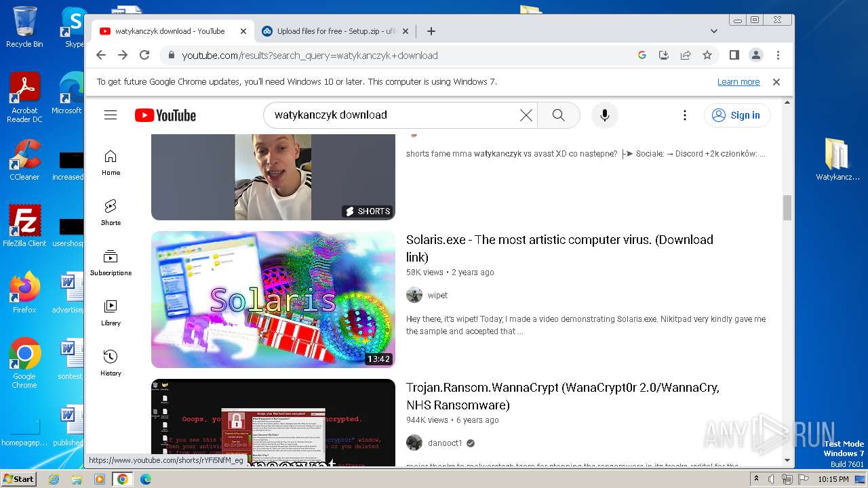Open Google Chrome desktop icon
The image size is (868, 488).
point(24,363)
